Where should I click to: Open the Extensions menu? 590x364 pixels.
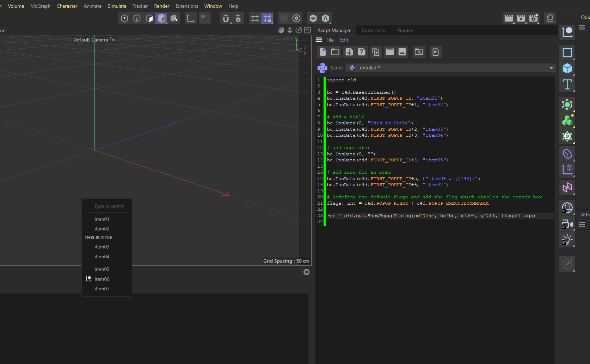pos(187,6)
